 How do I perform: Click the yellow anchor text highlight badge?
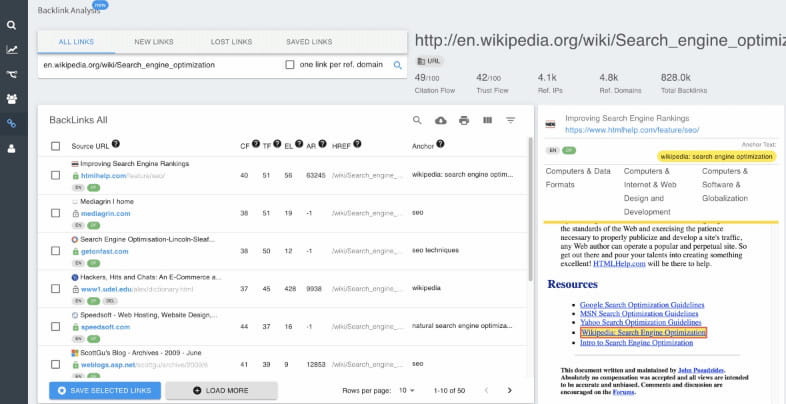717,157
